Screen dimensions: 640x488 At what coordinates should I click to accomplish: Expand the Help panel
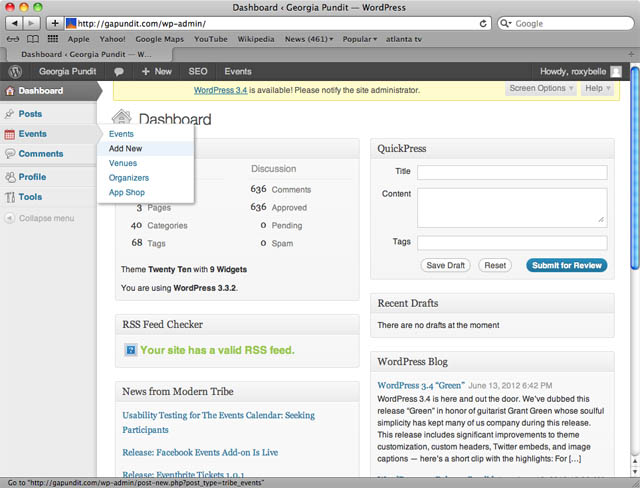[x=598, y=88]
